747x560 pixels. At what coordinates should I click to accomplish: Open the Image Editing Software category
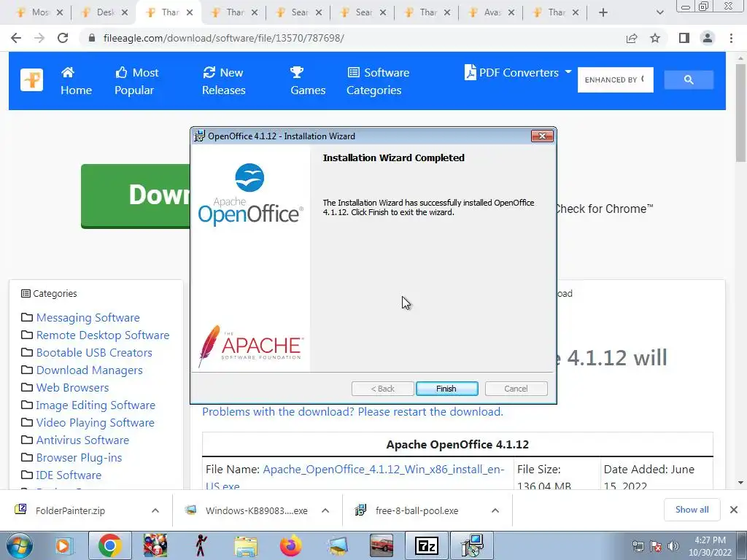96,405
